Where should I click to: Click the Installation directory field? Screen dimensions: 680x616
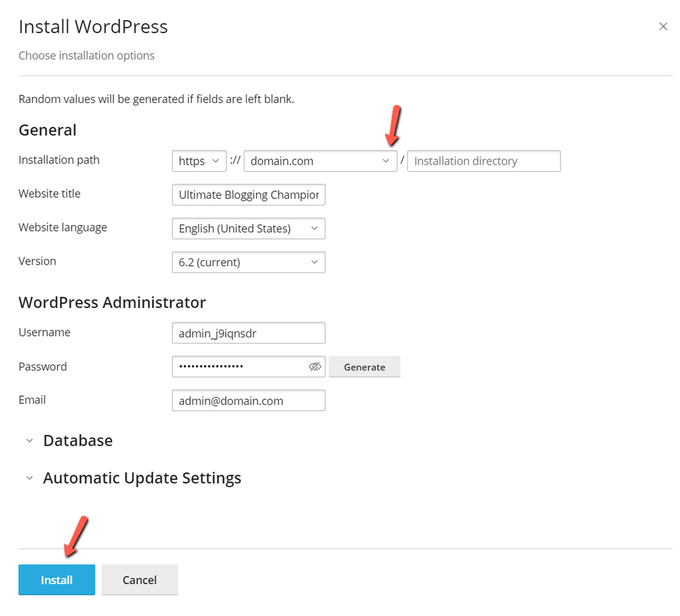pos(483,161)
